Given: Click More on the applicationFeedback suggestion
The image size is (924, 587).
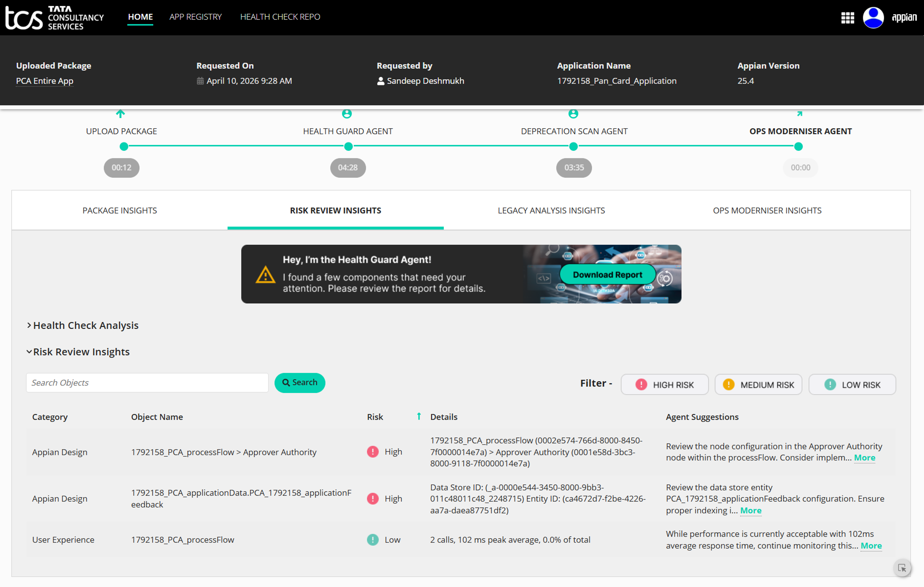Looking at the screenshot, I should pos(751,510).
